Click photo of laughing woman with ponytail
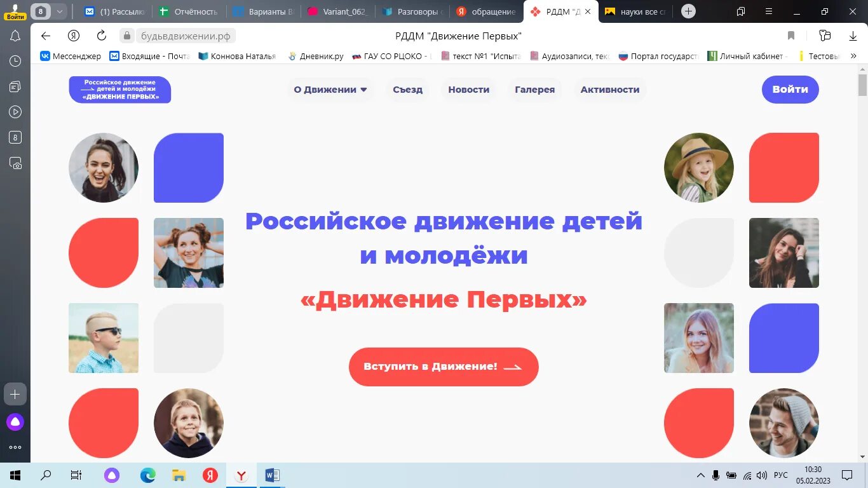This screenshot has width=868, height=488. click(x=104, y=168)
